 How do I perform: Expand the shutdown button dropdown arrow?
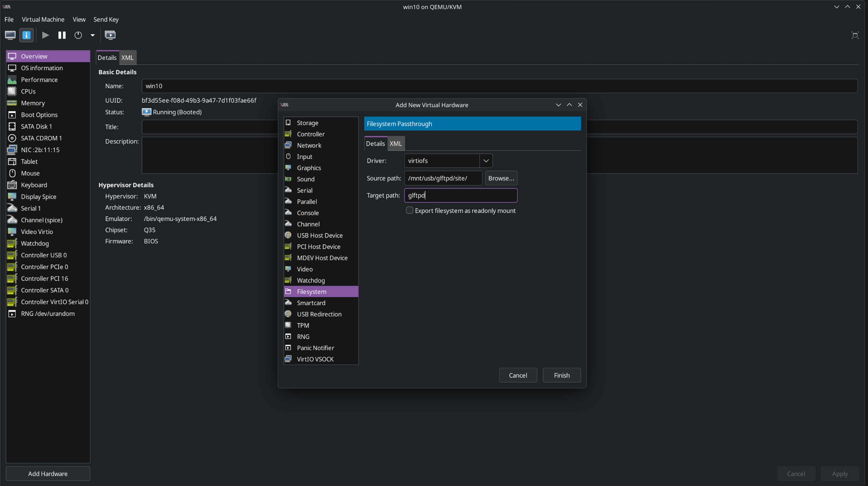[x=93, y=35]
